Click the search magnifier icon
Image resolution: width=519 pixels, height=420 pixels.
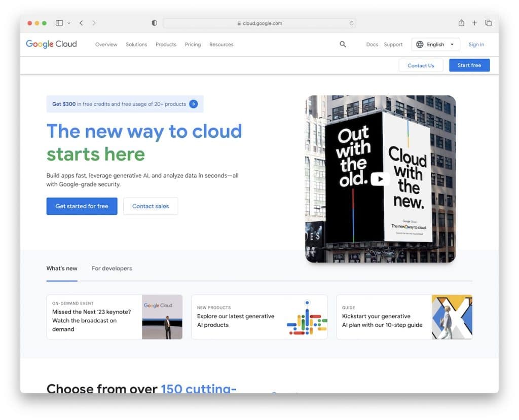coord(343,45)
